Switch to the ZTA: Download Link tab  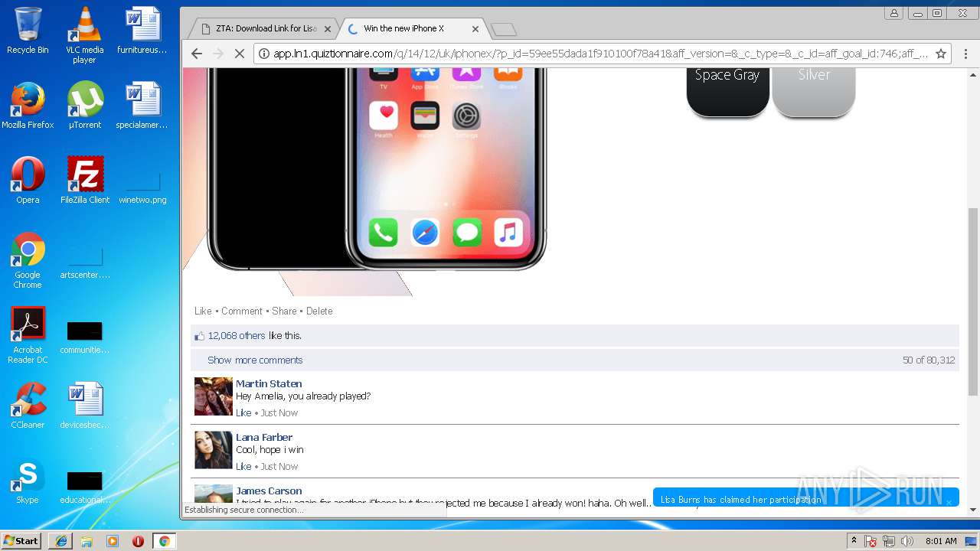(265, 28)
